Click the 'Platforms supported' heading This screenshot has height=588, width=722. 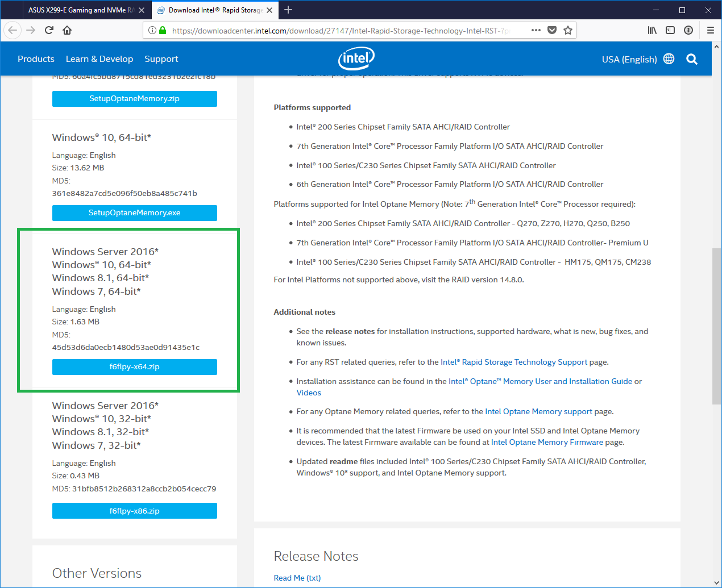tap(312, 107)
